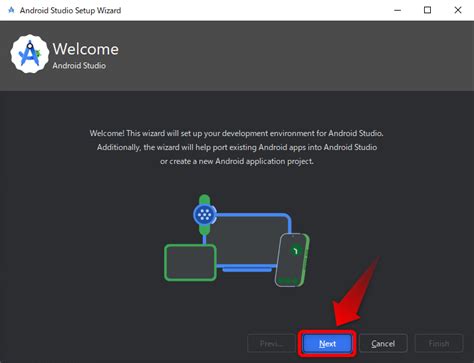Click the line starting "Welcome! This wizard will"
The image size is (474, 363).
236,133
